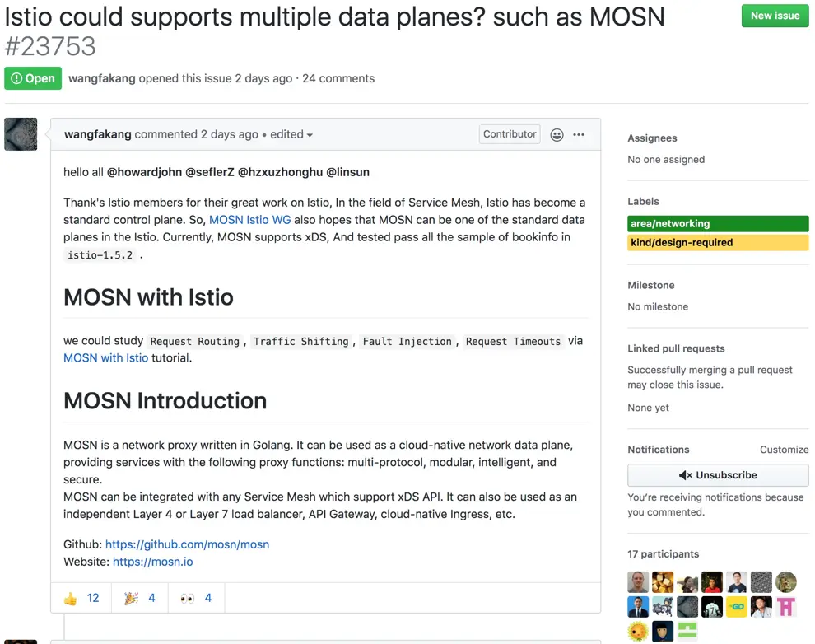Expand the edited history dropdown

coord(285,133)
